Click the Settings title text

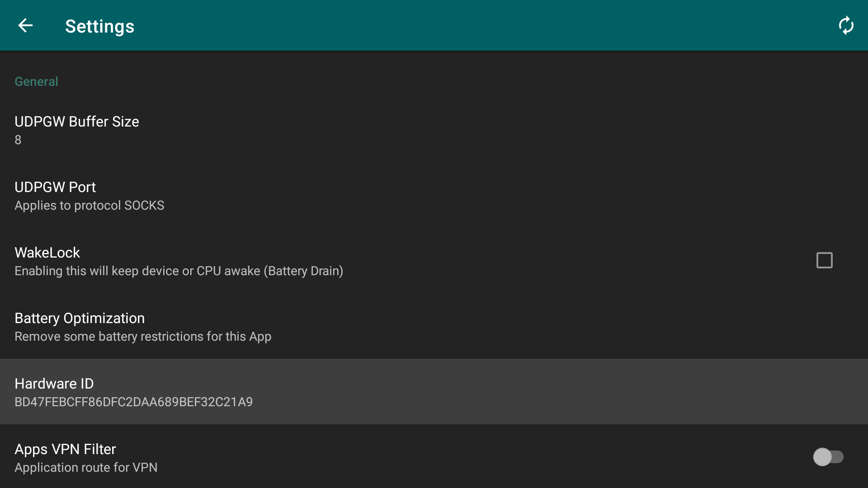pos(99,26)
